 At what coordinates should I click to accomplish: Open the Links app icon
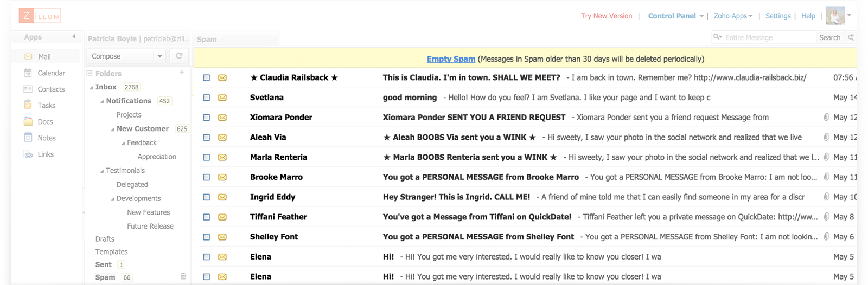[x=28, y=154]
